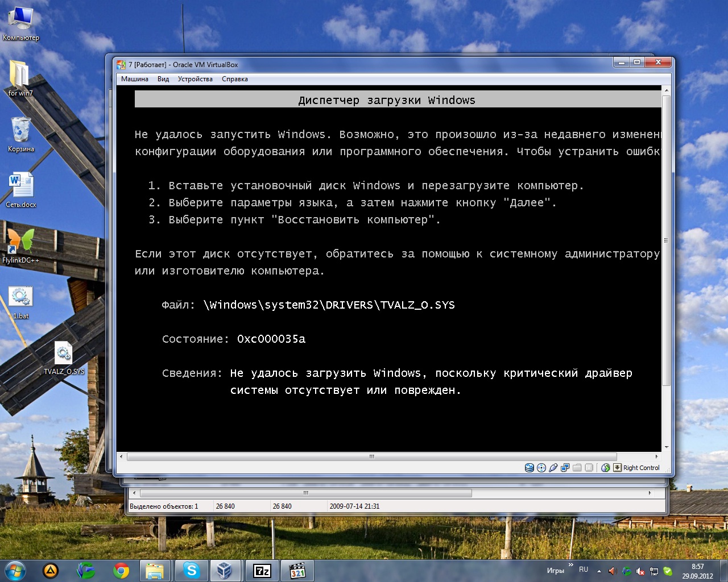Select the FlylinkDC++ shortcut on desktop
Viewport: 728px width, 582px height.
pos(21,246)
